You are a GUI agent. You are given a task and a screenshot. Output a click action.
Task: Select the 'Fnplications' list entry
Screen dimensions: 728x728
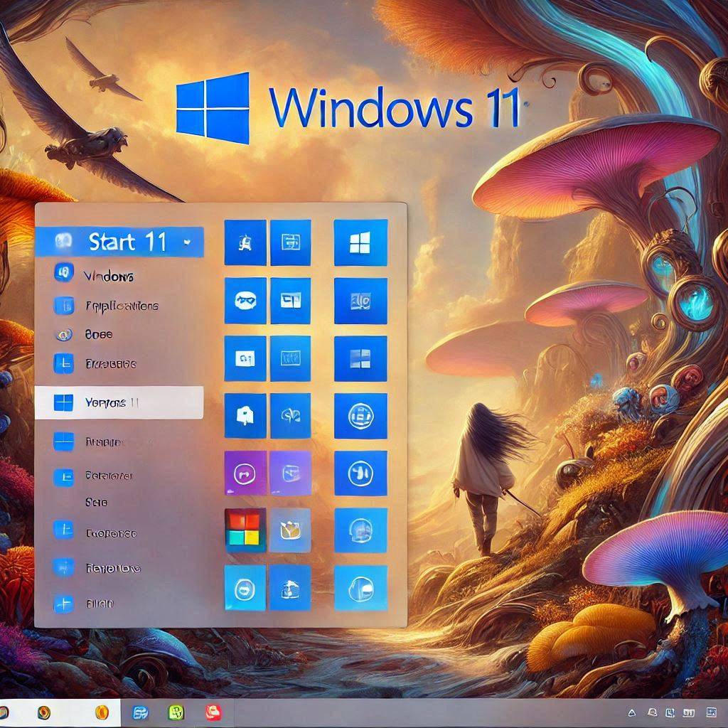(122, 306)
